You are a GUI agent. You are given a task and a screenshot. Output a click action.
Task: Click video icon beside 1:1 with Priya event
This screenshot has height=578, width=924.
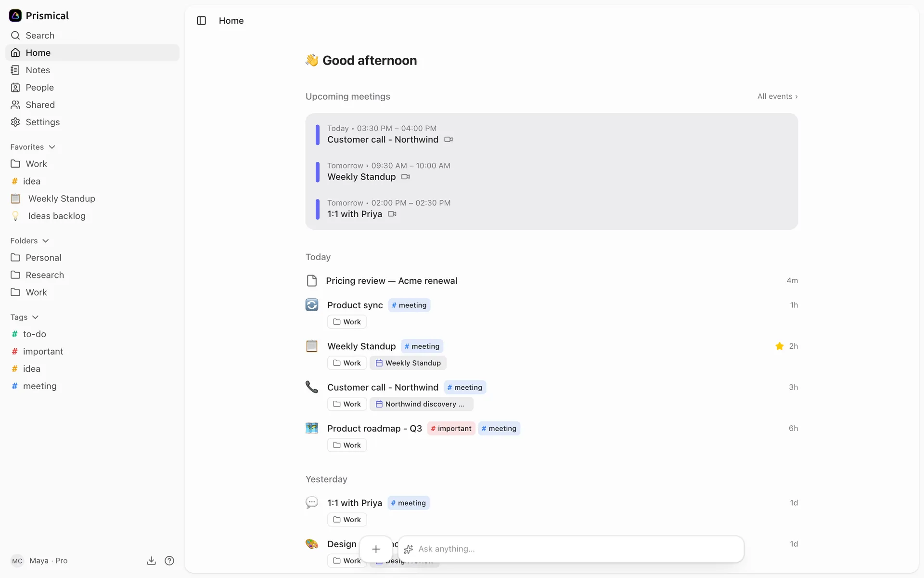pyautogui.click(x=392, y=214)
